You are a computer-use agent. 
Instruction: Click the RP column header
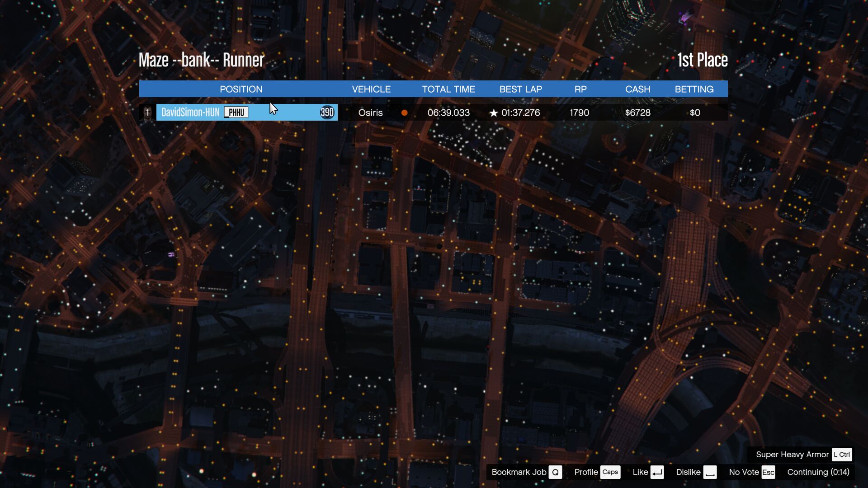pos(580,89)
